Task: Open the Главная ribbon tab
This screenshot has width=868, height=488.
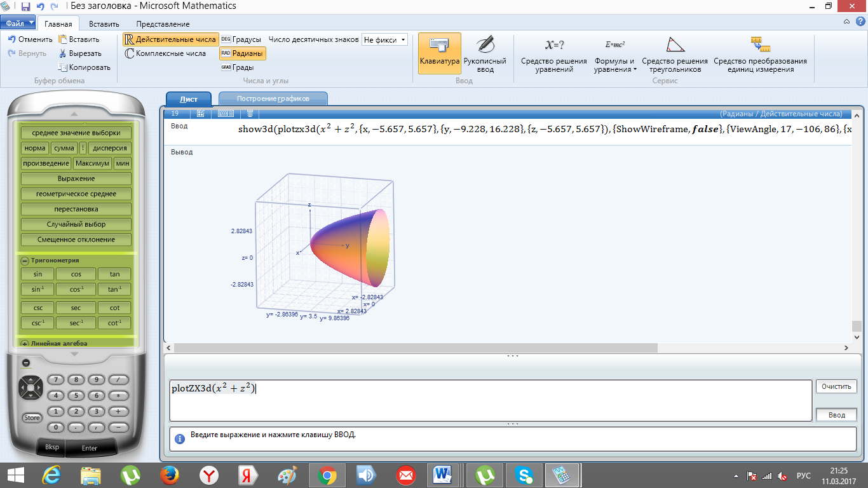Action: click(58, 24)
